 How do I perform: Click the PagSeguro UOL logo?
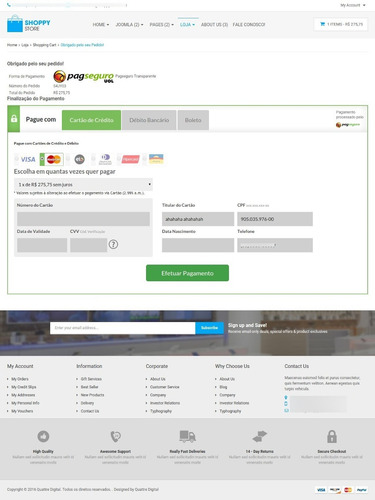pyautogui.click(x=83, y=77)
